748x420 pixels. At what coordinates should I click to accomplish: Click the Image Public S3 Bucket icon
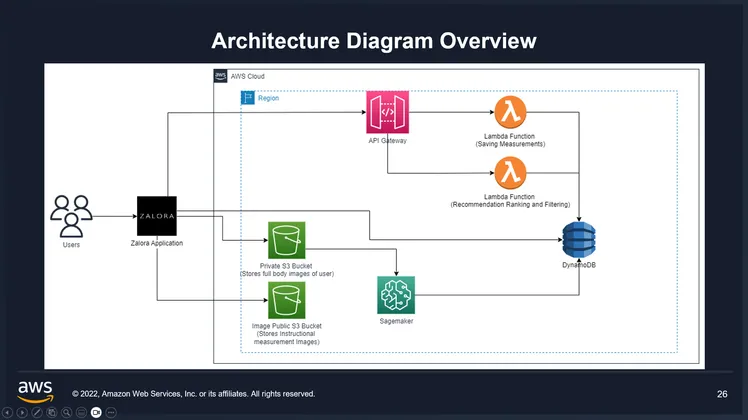287,300
